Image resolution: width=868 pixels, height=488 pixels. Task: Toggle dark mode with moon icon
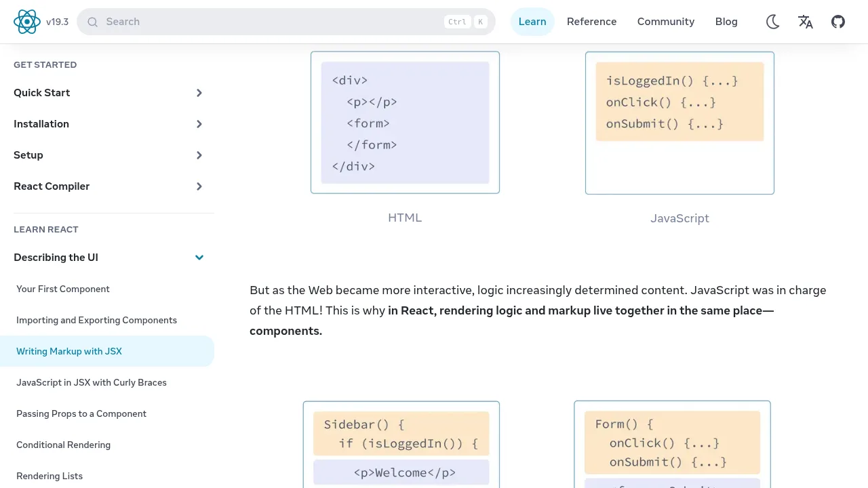pos(772,22)
